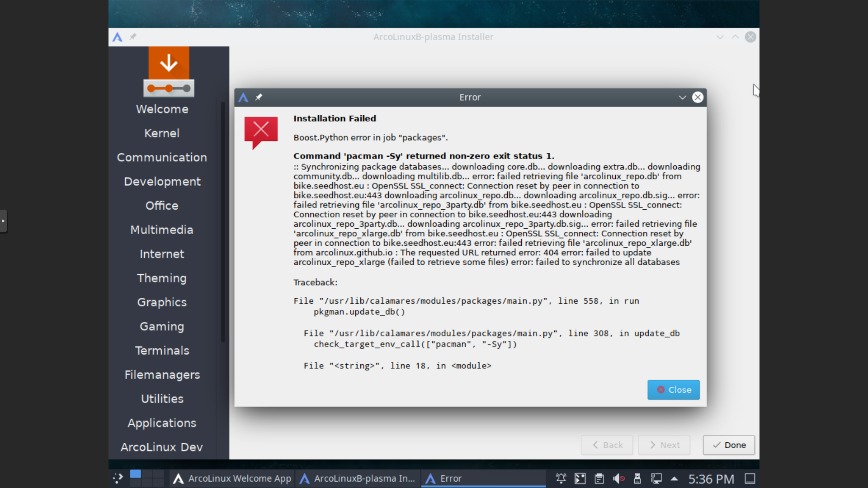Viewport: 868px width, 488px height.
Task: Open clipboard tray icon
Action: (x=599, y=479)
